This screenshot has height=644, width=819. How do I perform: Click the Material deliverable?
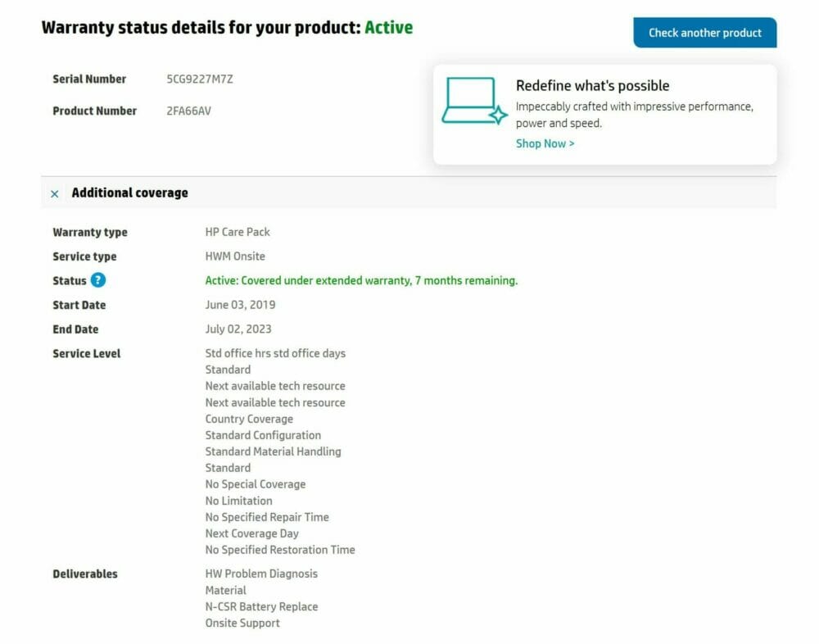point(225,590)
